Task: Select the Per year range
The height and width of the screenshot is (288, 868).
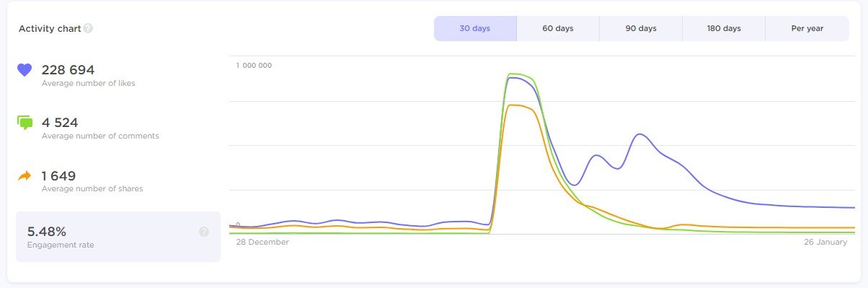Action: 807,29
